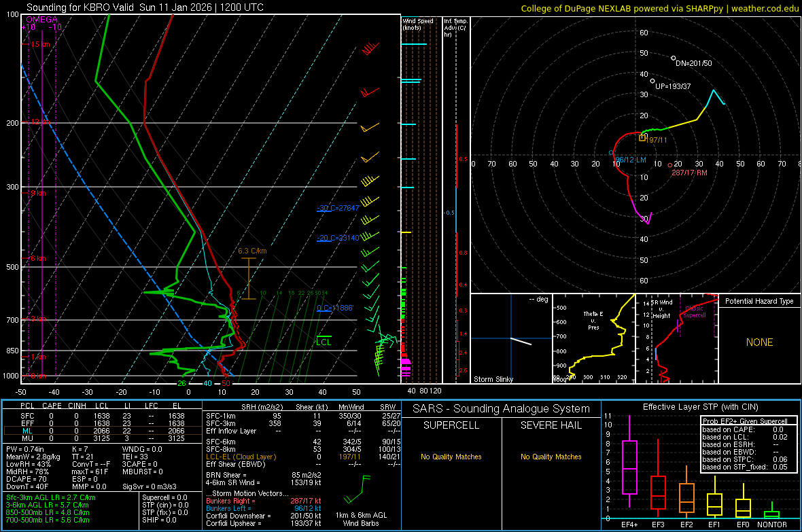Click the EFF parcel row label
The width and height of the screenshot is (802, 532).
coord(27,423)
